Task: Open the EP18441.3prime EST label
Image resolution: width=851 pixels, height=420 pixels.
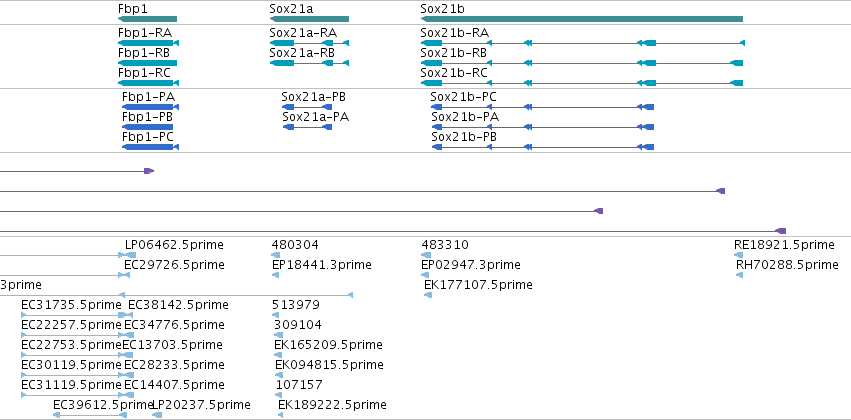Action: pos(322,265)
